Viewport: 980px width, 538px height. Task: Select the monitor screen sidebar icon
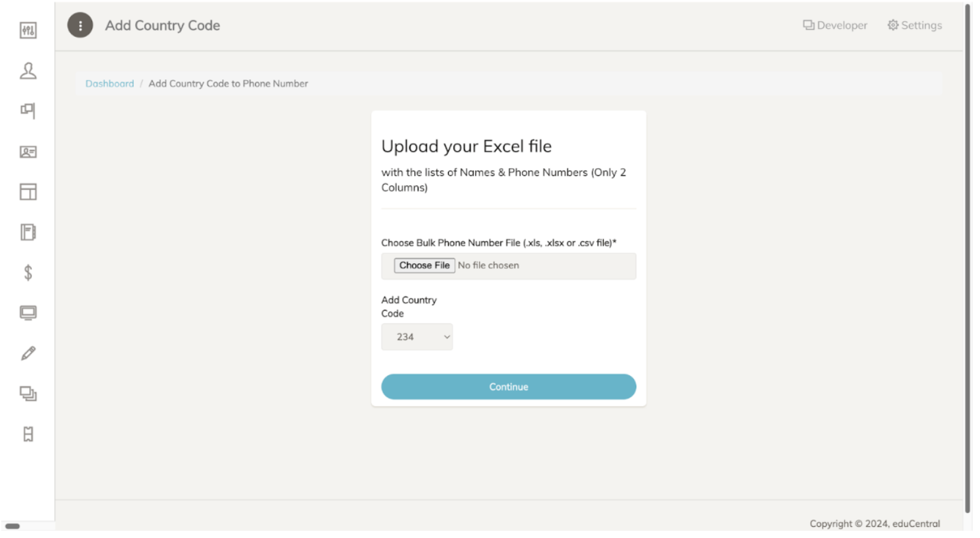coord(28,313)
